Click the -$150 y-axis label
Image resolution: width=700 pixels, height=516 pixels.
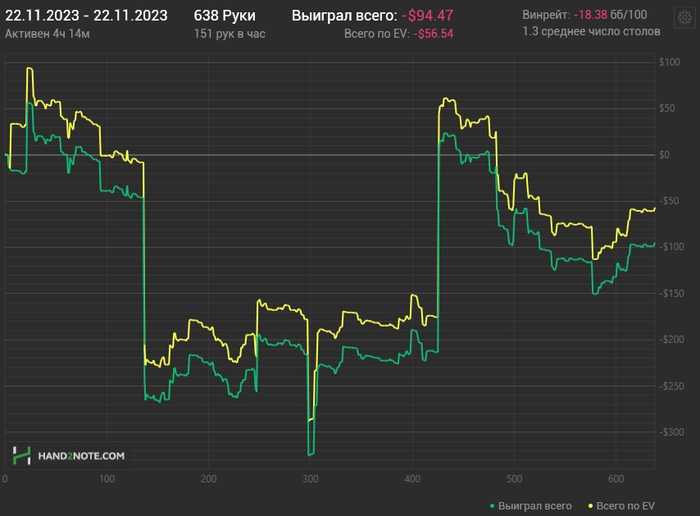pyautogui.click(x=671, y=293)
